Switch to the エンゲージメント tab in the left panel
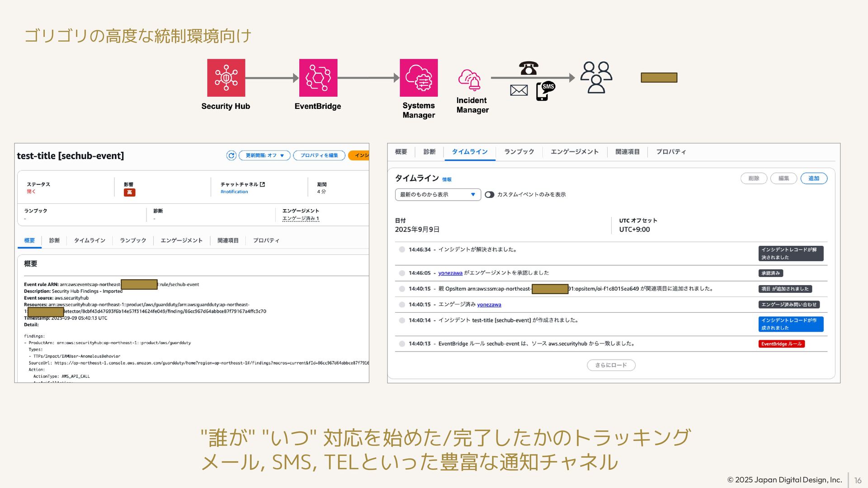 coord(181,240)
